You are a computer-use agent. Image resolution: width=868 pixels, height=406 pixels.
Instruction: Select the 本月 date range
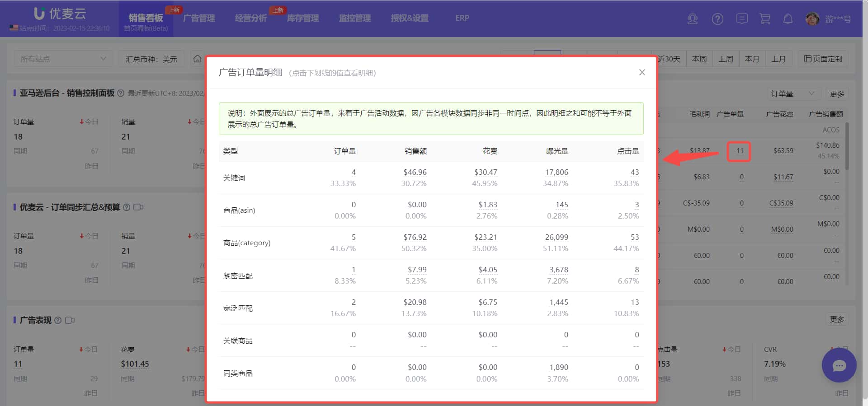point(752,59)
